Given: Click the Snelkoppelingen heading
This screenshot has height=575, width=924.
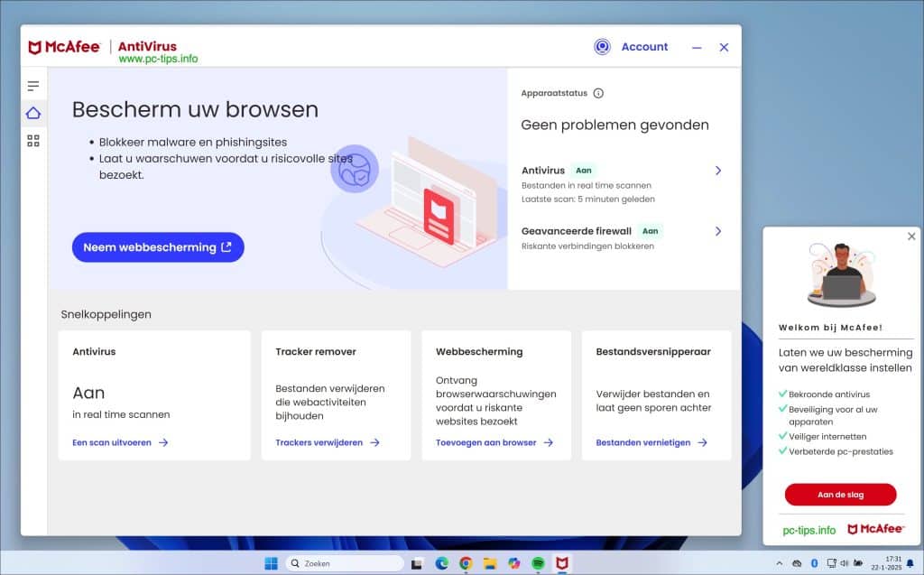Looking at the screenshot, I should click(x=106, y=314).
